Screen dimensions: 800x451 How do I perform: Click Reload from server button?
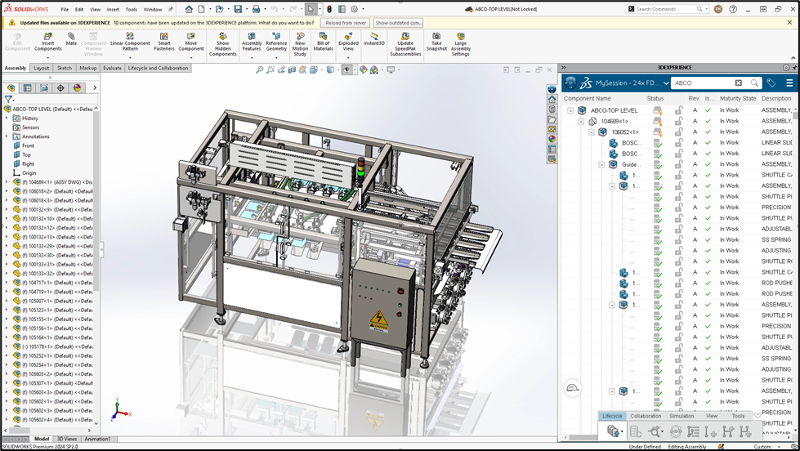346,22
